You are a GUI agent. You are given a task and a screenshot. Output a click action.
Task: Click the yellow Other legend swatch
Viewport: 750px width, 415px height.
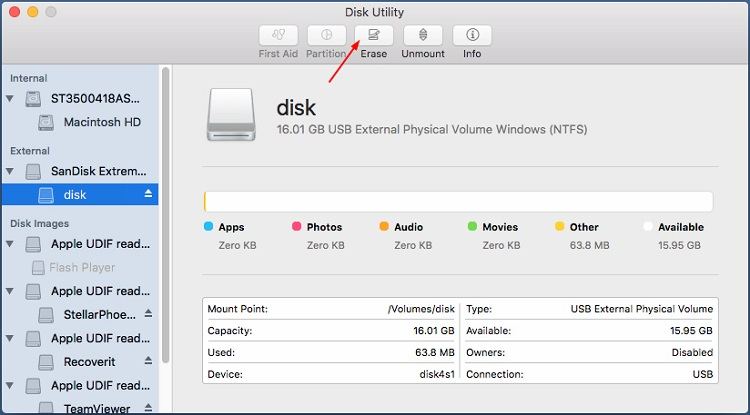pos(559,227)
